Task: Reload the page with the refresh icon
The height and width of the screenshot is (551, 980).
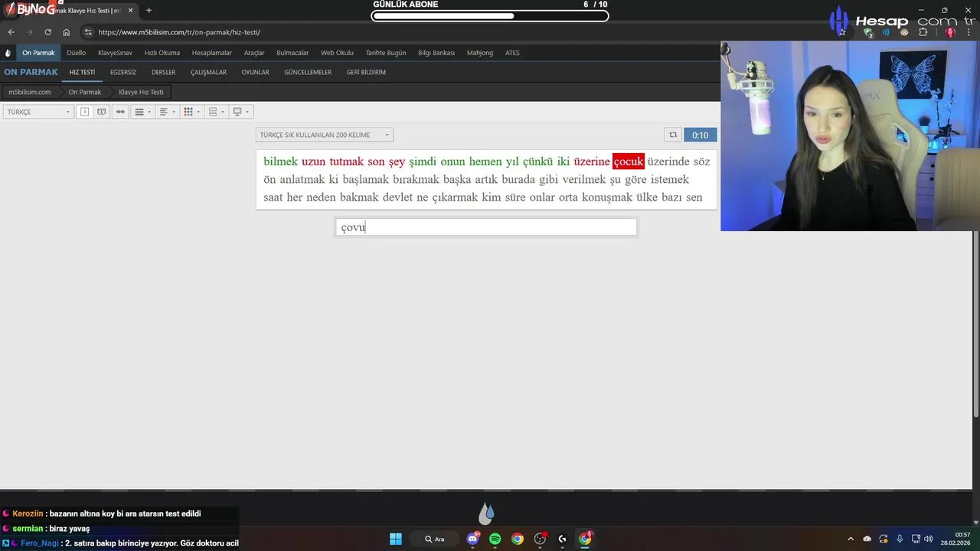Action: pyautogui.click(x=47, y=32)
